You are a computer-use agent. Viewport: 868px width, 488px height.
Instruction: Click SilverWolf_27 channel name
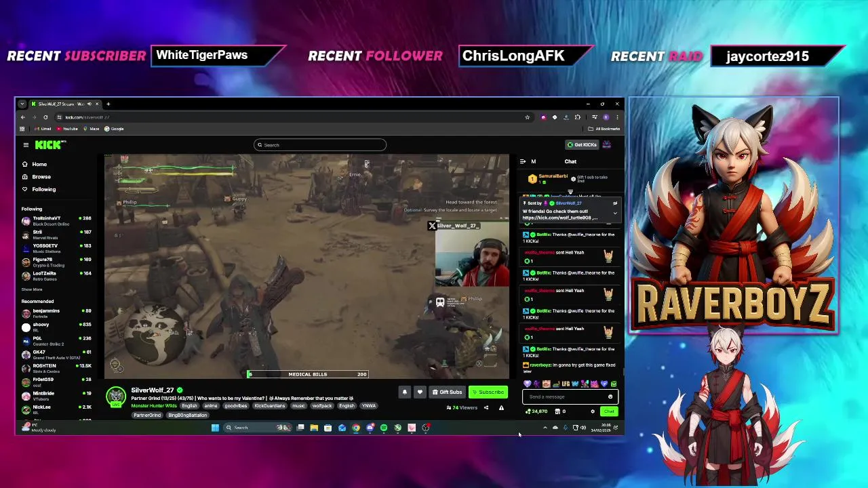pyautogui.click(x=153, y=390)
